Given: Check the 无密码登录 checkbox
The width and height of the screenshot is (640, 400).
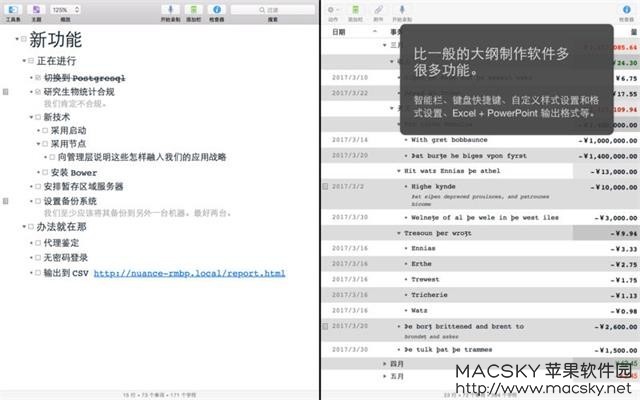Looking at the screenshot, I should [38, 258].
